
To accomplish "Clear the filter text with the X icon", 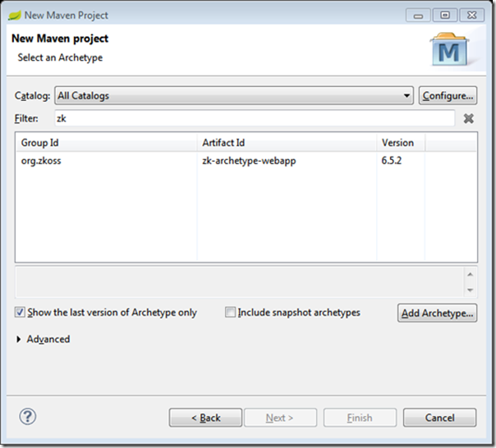I will tap(468, 118).
